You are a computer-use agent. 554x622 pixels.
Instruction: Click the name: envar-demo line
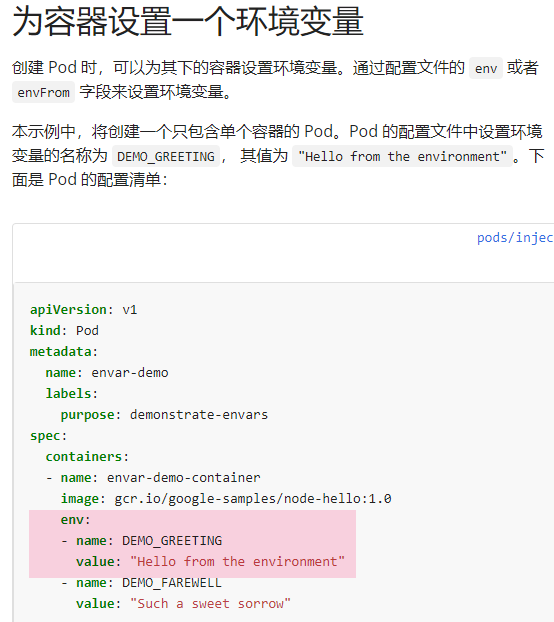[107, 372]
